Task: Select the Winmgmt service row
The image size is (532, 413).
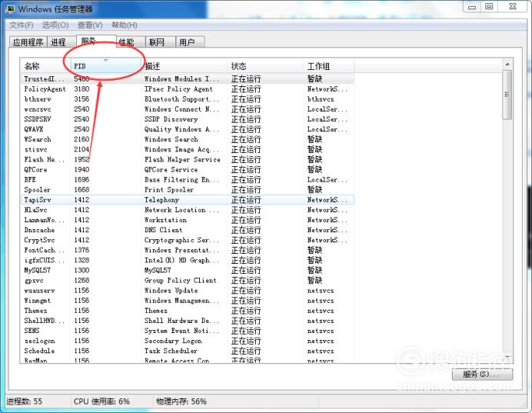Action: coord(188,301)
